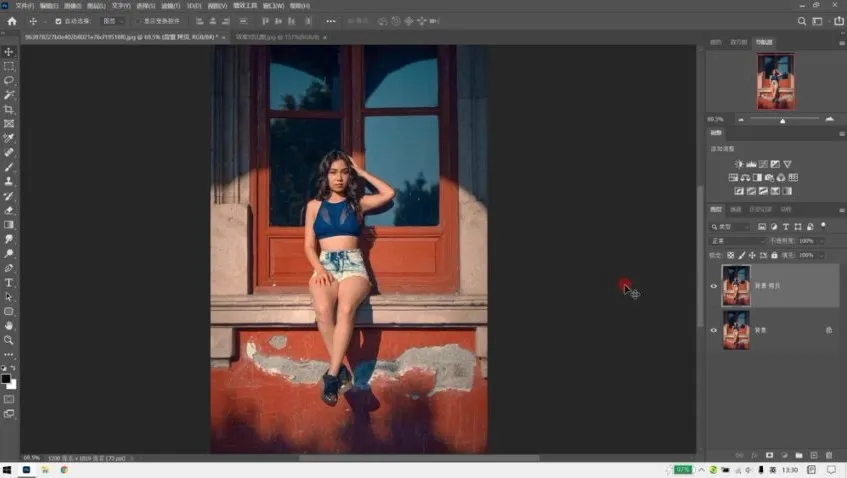Click the Home icon in options bar
Image resolution: width=847 pixels, height=478 pixels.
[x=12, y=21]
